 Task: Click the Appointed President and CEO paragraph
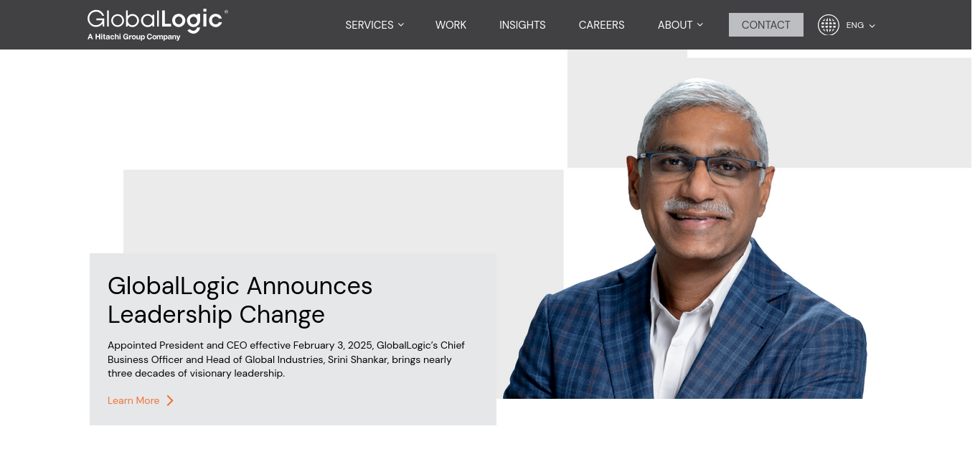[287, 359]
